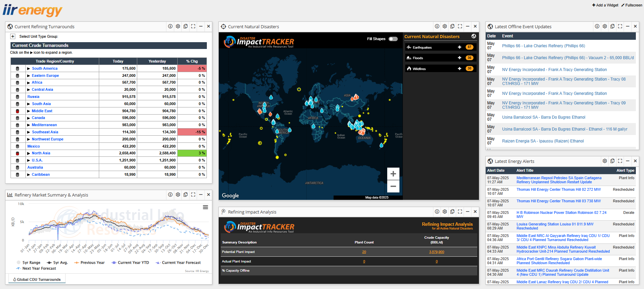644x289 pixels.
Task: Sort by the Trade Region/Country column header
Action: point(55,61)
